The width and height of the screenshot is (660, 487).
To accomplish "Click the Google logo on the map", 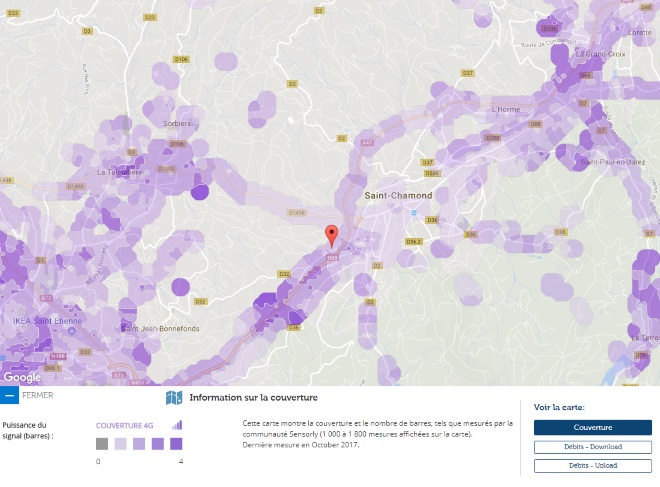I will click(x=22, y=377).
